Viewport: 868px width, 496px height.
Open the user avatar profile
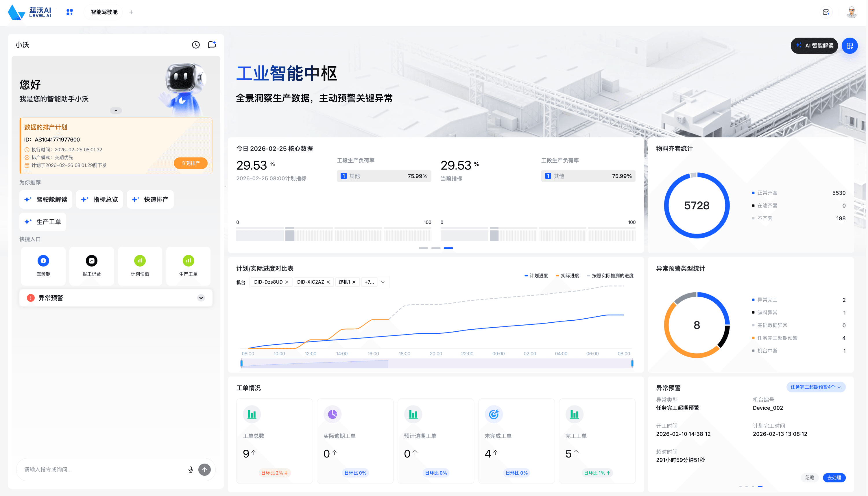point(852,12)
